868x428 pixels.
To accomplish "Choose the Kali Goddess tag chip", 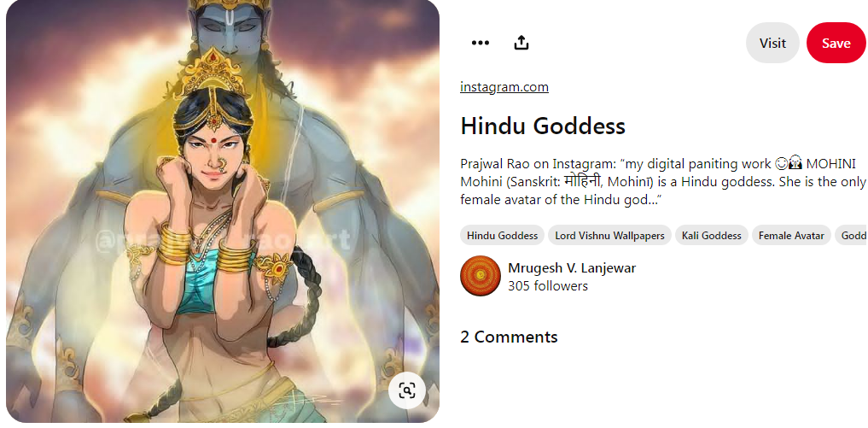I will [711, 236].
